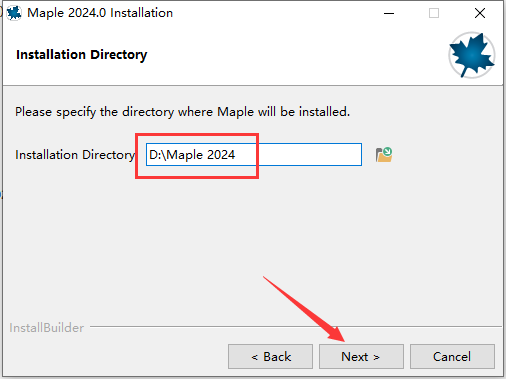Click the InstallBuilder label near the bottom

coord(46,328)
